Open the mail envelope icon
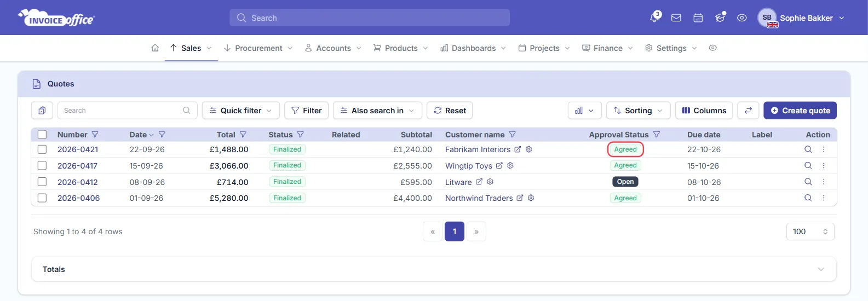868x301 pixels. point(676,18)
